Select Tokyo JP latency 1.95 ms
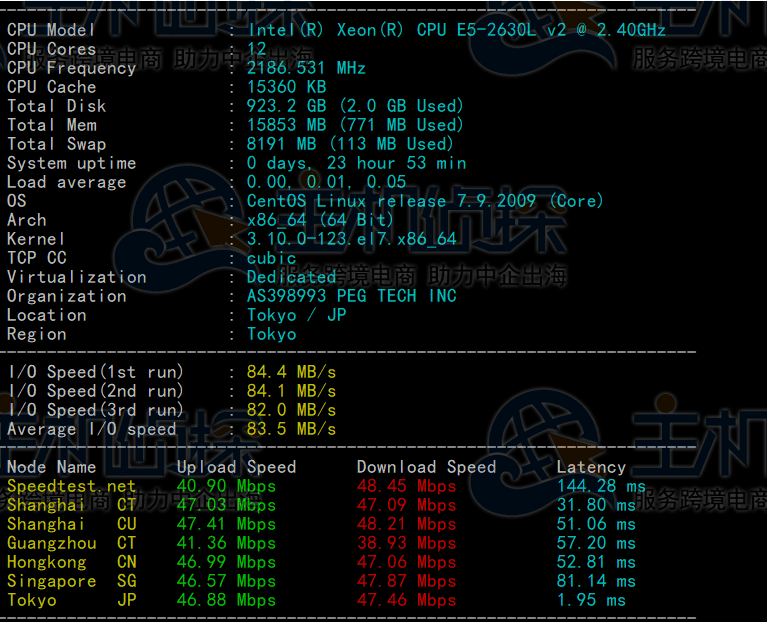Viewport: 767px width, 622px height. 591,600
